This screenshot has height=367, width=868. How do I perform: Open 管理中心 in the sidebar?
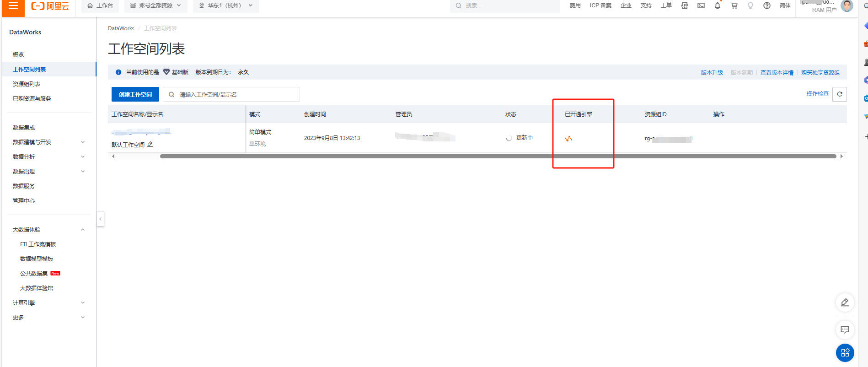coord(24,201)
